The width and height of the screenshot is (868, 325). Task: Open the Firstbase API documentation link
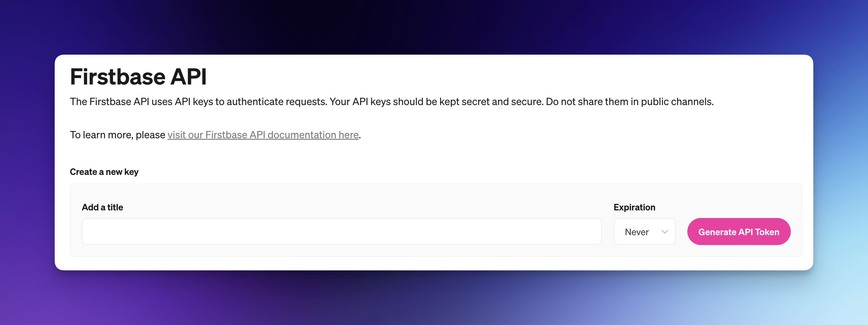(263, 135)
